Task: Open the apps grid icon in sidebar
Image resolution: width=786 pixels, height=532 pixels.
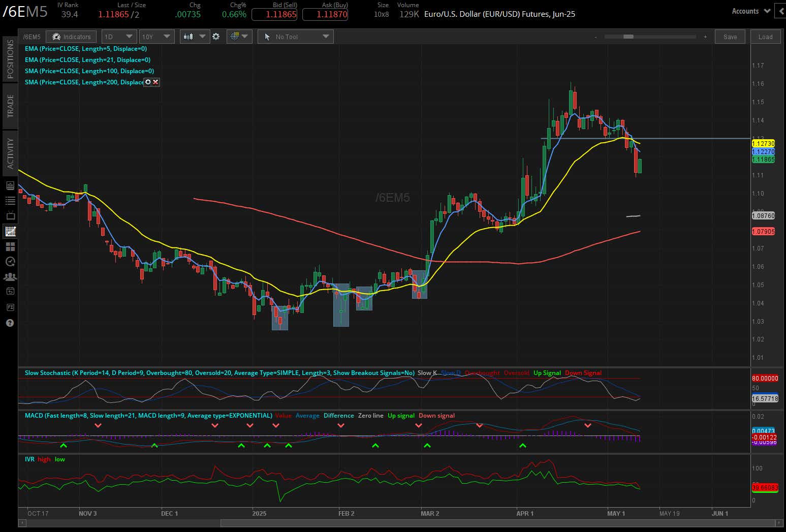Action: coord(10,246)
